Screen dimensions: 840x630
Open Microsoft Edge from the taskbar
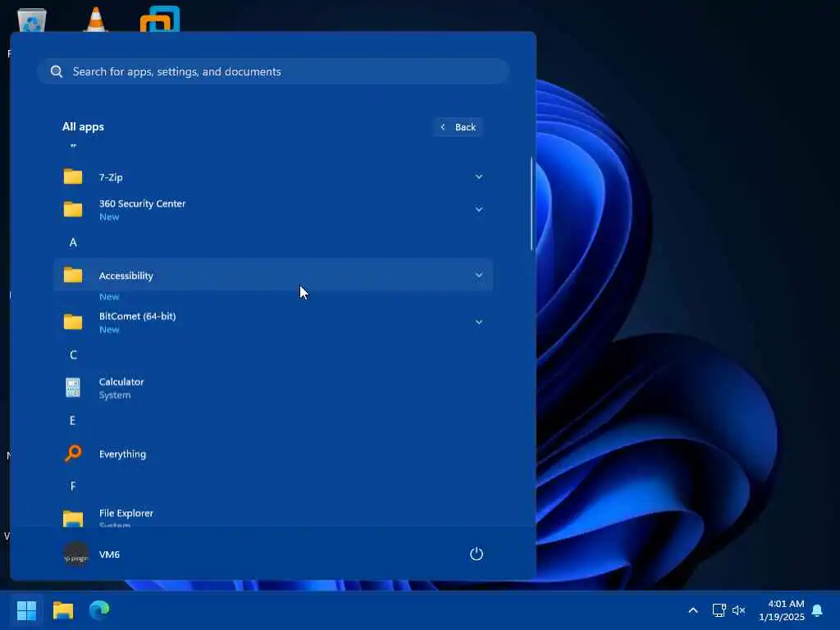[99, 610]
